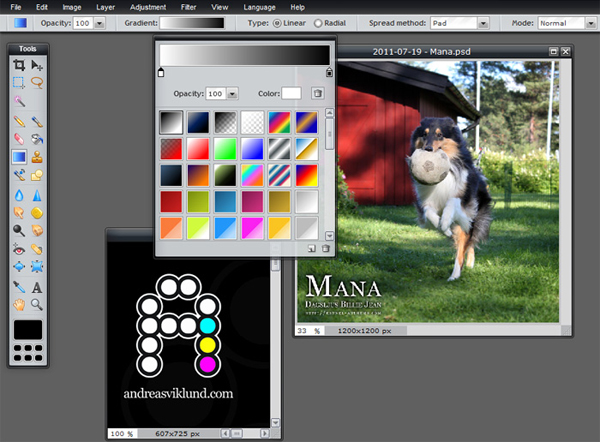Screen dimensions: 600x442
Task: Pick the Magic Wand tool
Action: (19, 101)
